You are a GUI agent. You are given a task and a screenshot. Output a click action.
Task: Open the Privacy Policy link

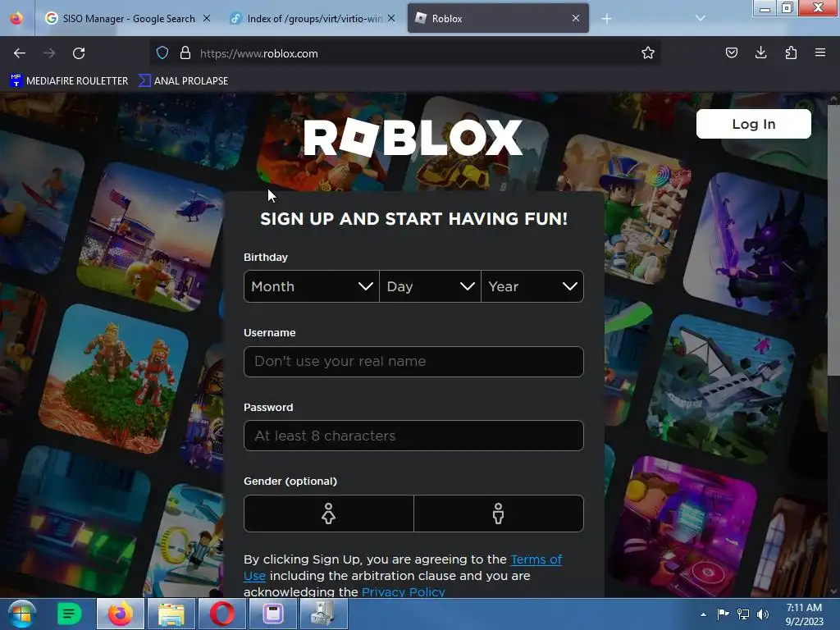[404, 592]
